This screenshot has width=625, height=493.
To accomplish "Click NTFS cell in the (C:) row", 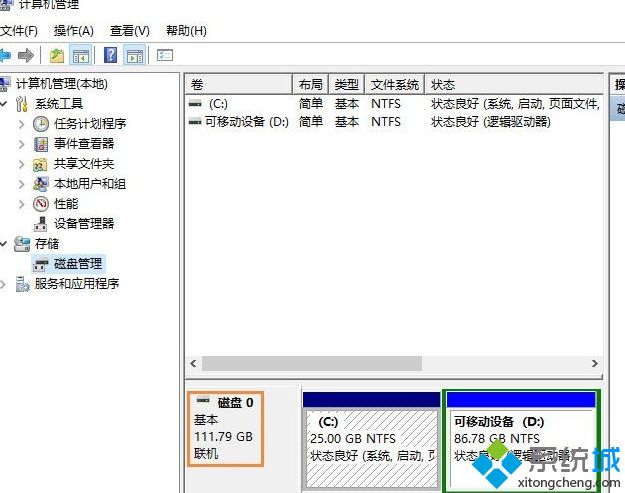I will [x=385, y=104].
